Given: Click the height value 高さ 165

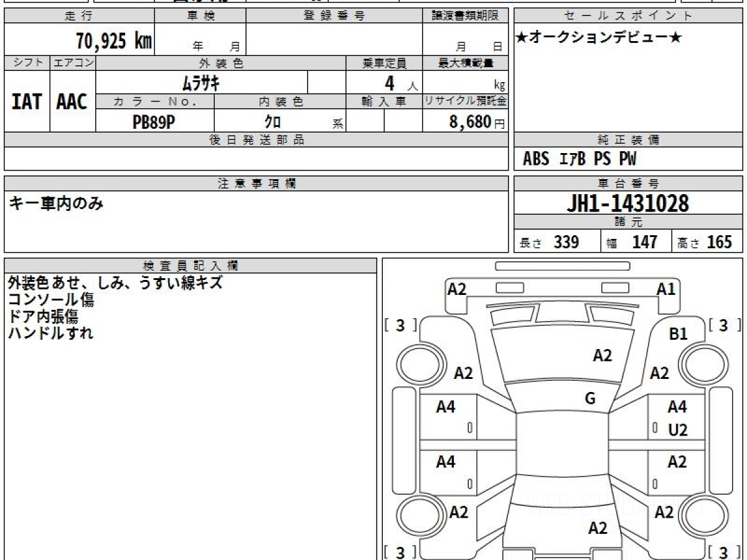Looking at the screenshot, I should coord(705,242).
